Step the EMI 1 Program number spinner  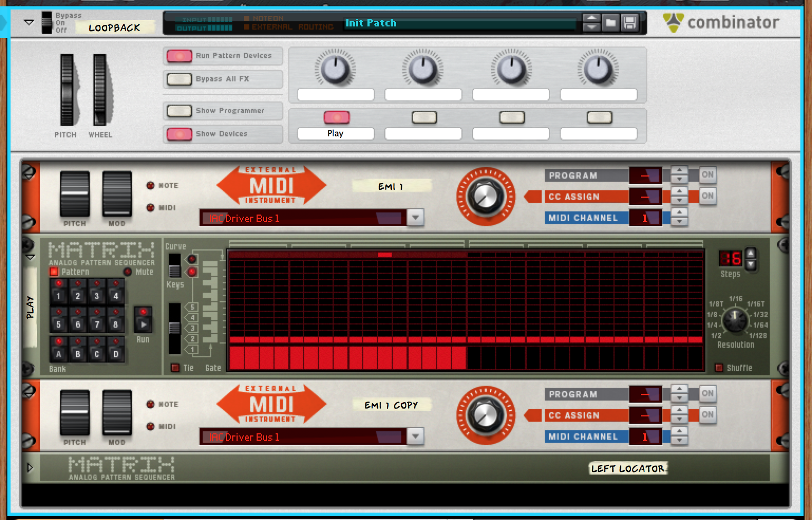pyautogui.click(x=679, y=175)
